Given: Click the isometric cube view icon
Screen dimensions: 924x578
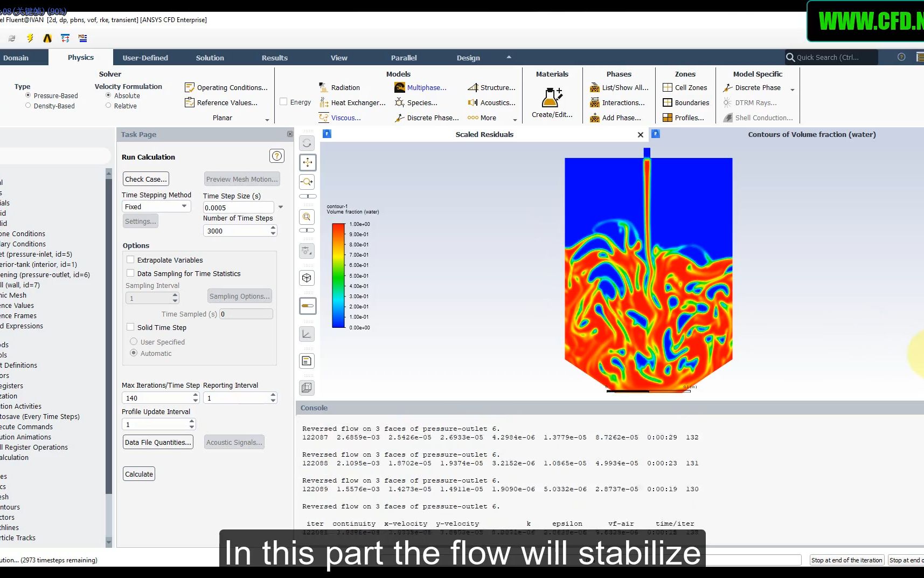Looking at the screenshot, I should [x=307, y=278].
